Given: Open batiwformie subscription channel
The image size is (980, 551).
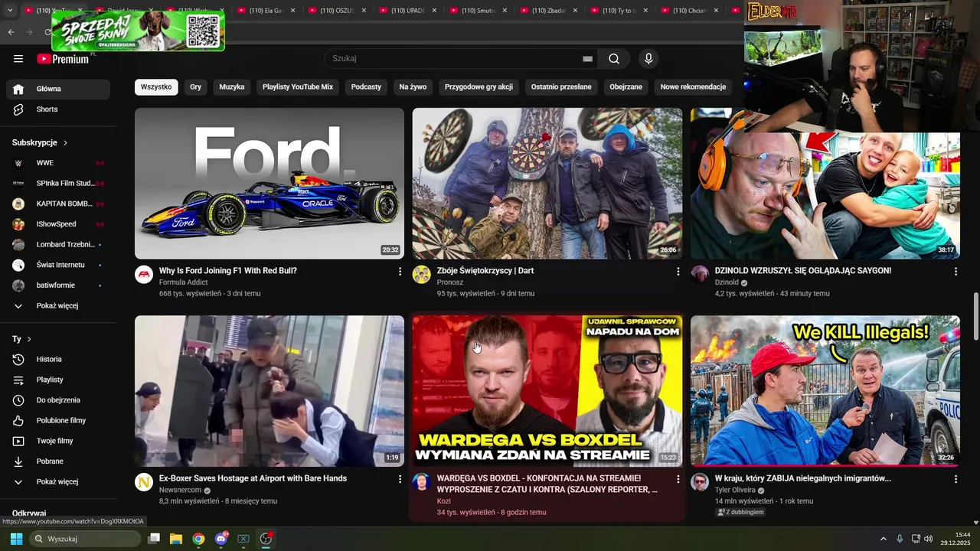Looking at the screenshot, I should point(58,286).
